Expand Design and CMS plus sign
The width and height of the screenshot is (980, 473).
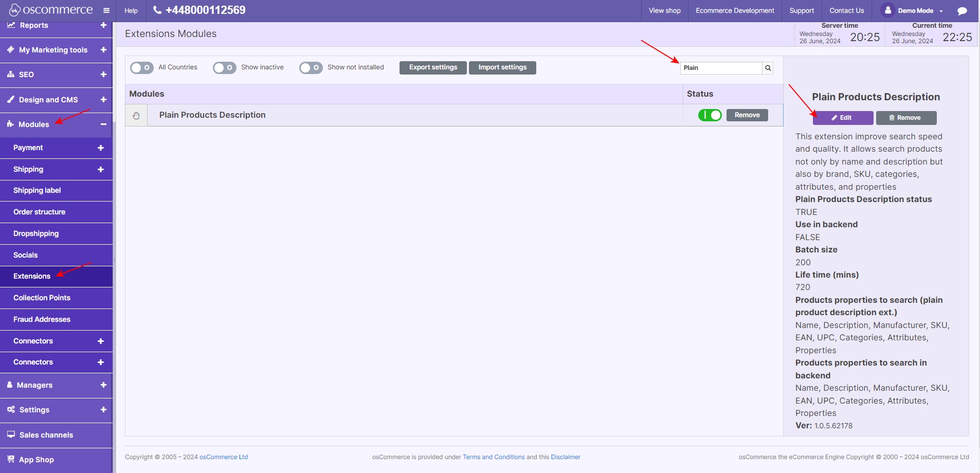click(x=103, y=99)
